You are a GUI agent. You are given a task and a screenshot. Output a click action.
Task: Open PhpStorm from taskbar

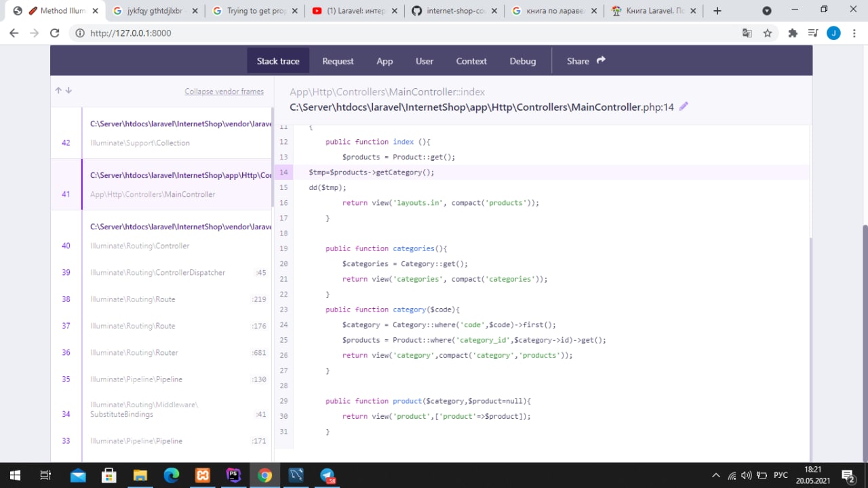(x=233, y=475)
